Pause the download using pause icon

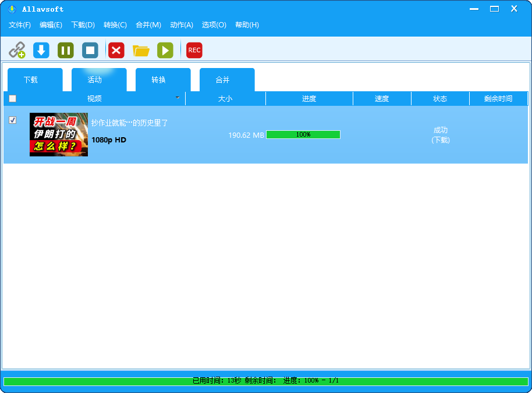pyautogui.click(x=66, y=50)
